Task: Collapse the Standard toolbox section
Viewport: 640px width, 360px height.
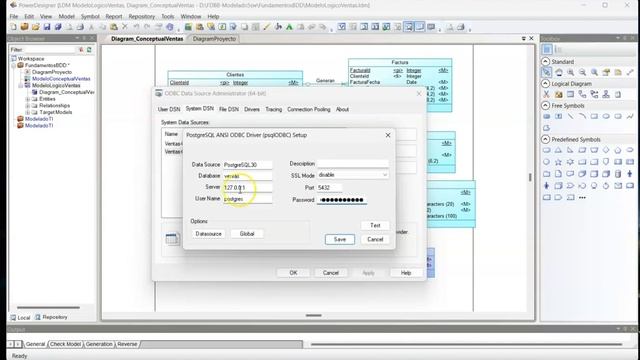Action: [546, 61]
